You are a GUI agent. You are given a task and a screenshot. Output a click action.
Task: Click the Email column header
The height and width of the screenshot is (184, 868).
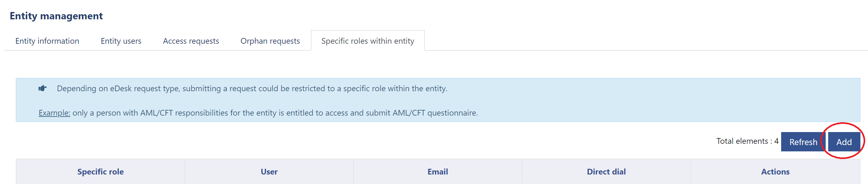(437, 172)
